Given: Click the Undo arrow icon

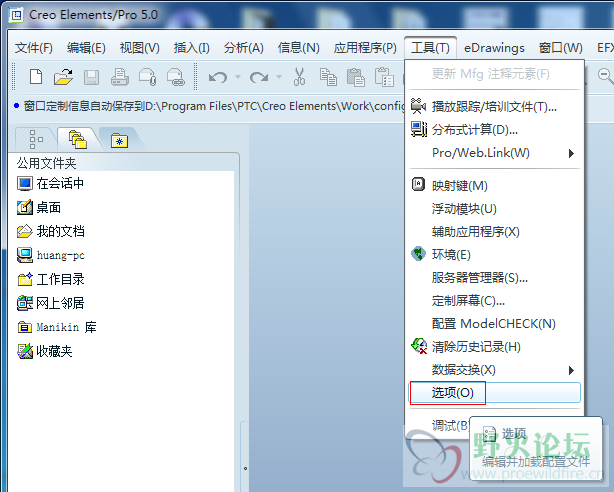Looking at the screenshot, I should pos(218,77).
